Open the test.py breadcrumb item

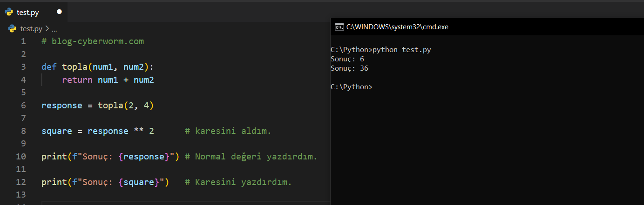coord(31,29)
